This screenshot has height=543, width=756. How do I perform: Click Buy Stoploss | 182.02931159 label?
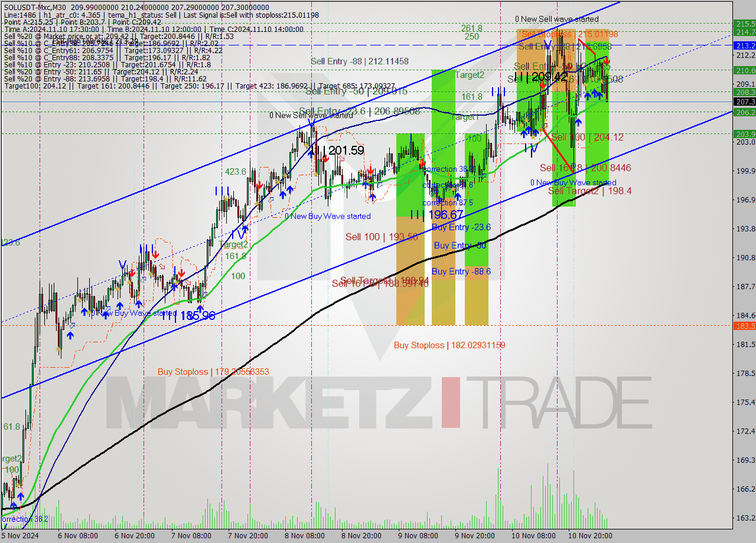tap(449, 345)
